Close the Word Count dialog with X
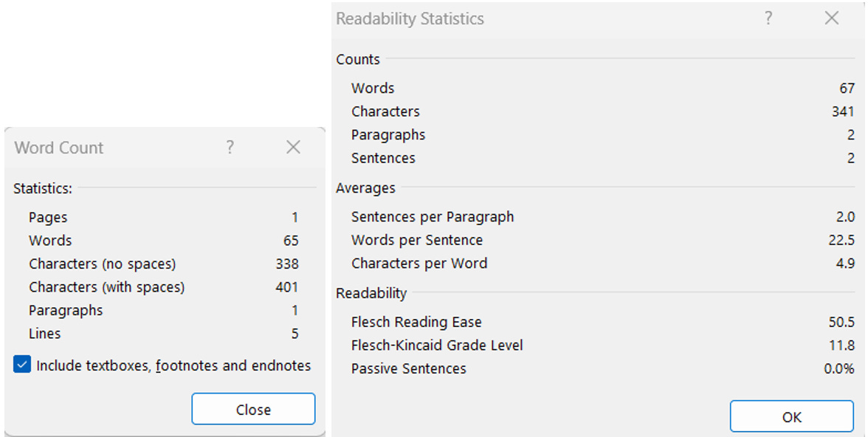868x437 pixels. 294,147
